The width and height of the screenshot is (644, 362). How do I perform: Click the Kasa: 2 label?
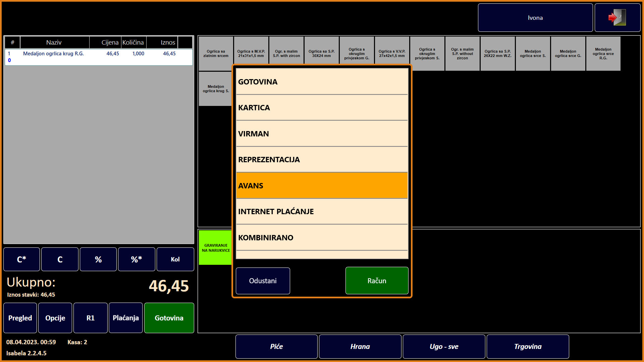point(77,342)
